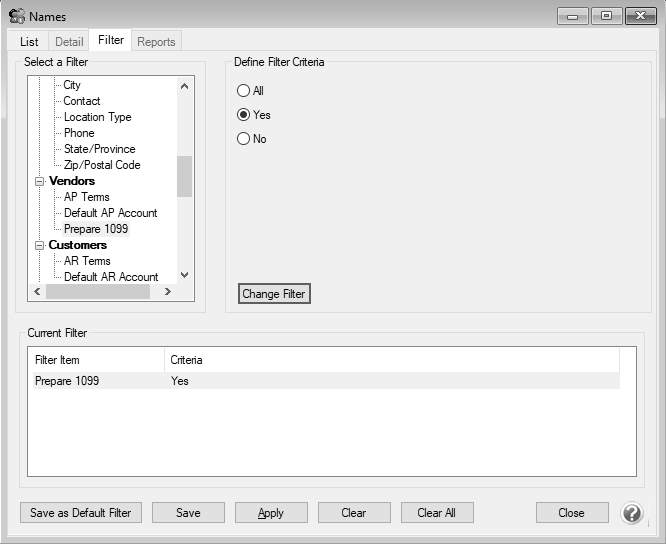Select the All radio button
The width and height of the screenshot is (666, 544).
click(x=243, y=91)
